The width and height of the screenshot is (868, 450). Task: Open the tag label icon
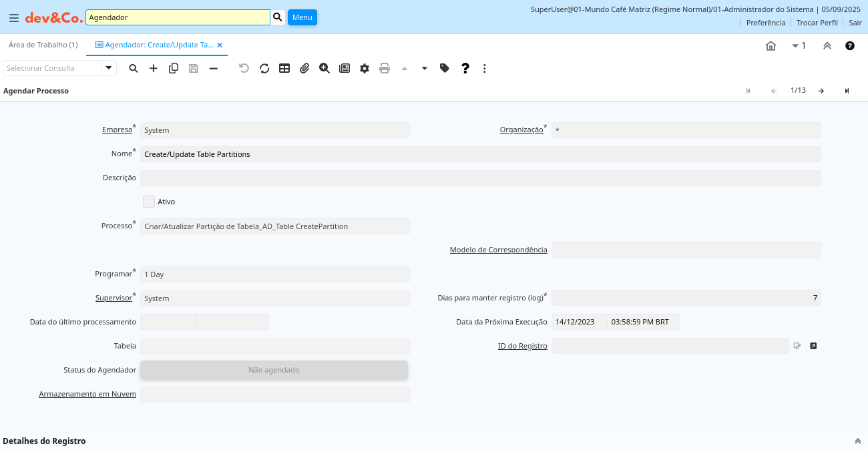coord(445,68)
